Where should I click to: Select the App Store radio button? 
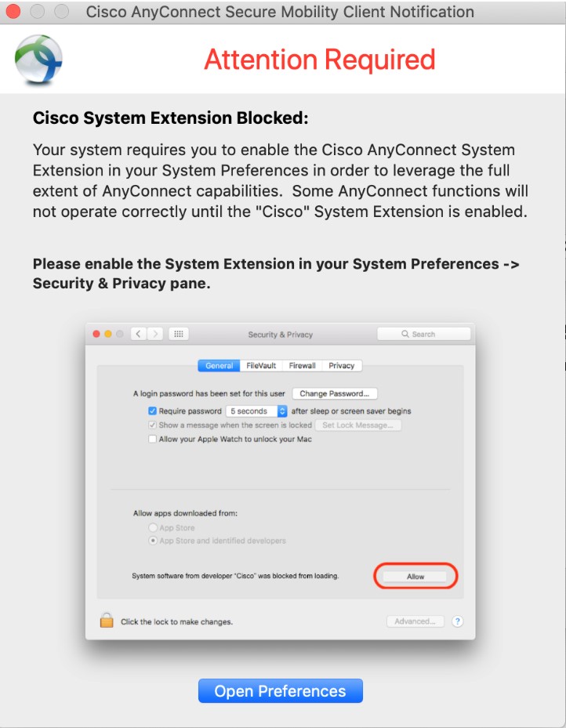click(154, 528)
